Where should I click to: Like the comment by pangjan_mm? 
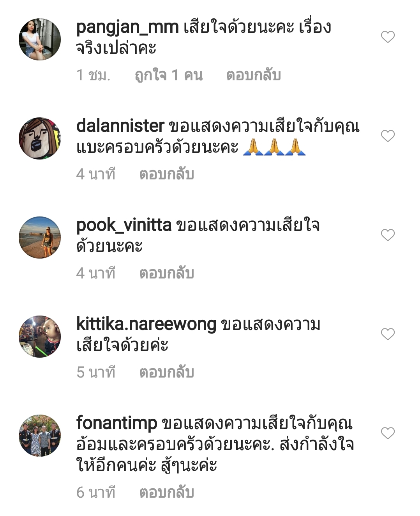click(x=388, y=37)
